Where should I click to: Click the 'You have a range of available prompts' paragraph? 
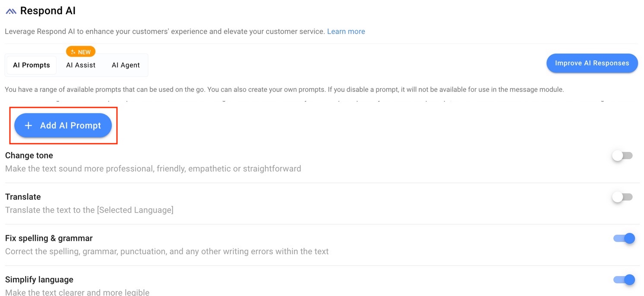tap(284, 90)
